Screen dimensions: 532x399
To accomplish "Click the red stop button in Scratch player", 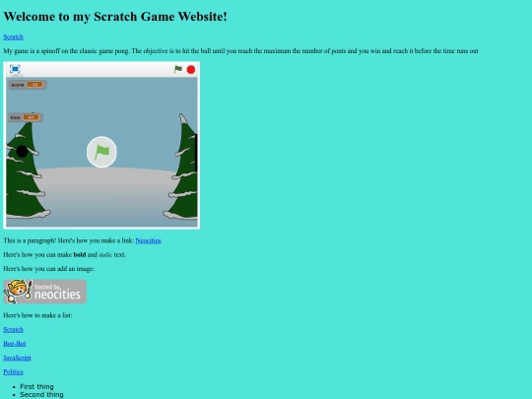I will 191,70.
